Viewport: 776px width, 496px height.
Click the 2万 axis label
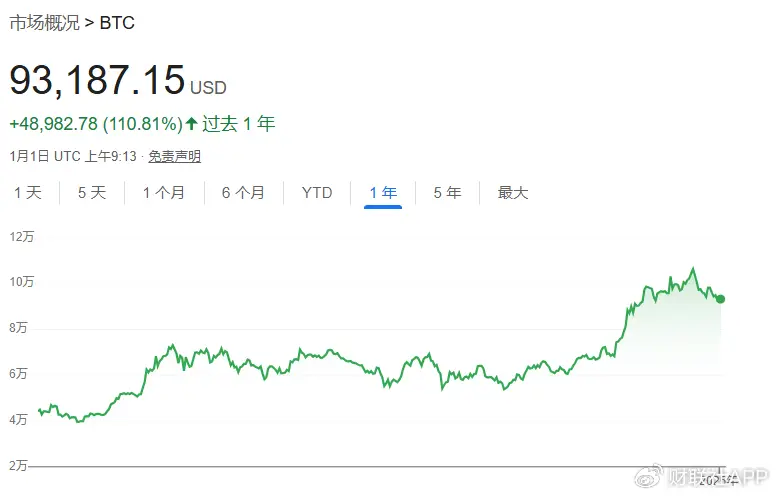tap(18, 466)
